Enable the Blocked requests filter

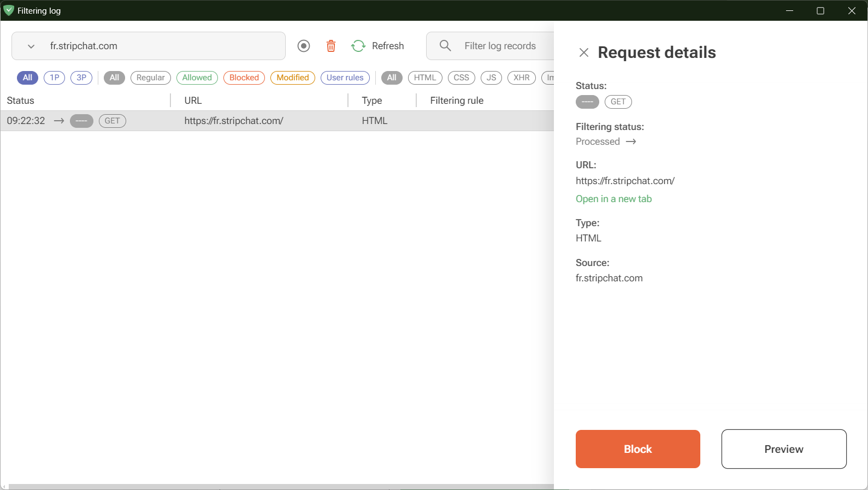(244, 78)
